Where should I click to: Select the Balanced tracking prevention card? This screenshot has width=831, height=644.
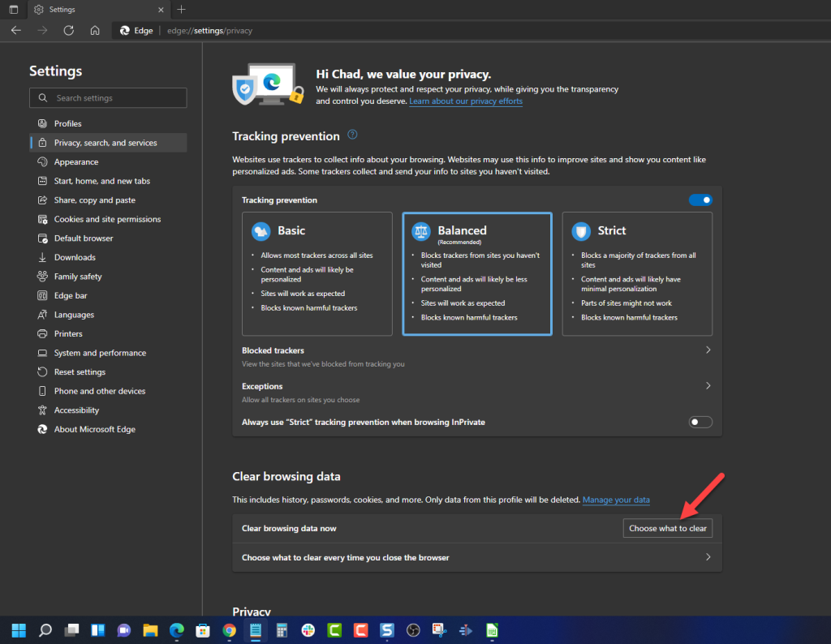pyautogui.click(x=477, y=274)
